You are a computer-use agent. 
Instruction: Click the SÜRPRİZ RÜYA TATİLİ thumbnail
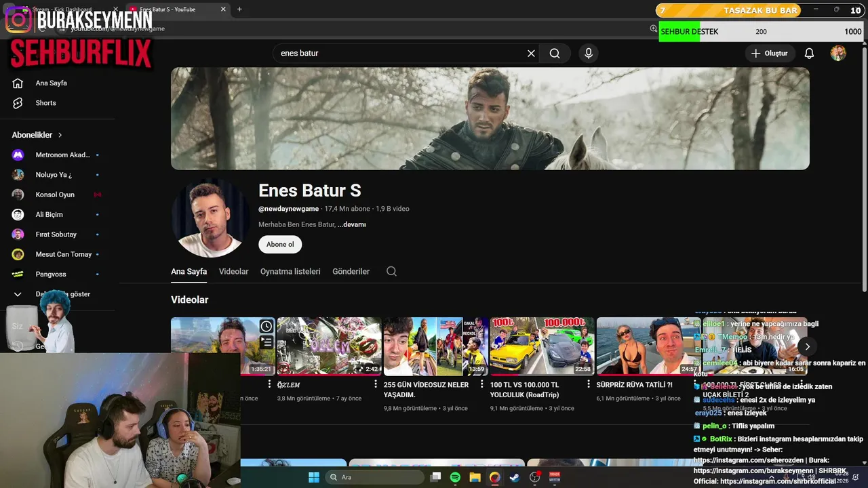[648, 346]
